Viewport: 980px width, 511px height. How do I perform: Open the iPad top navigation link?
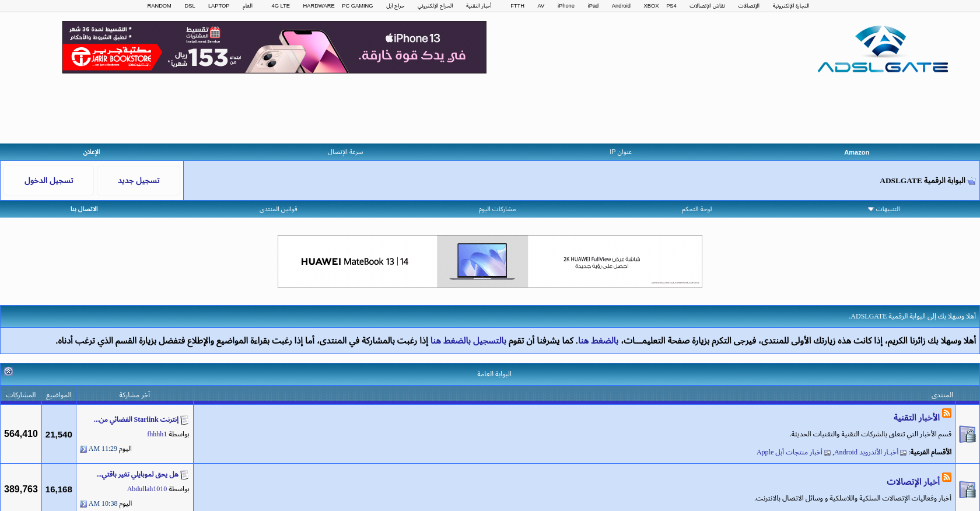pos(593,6)
